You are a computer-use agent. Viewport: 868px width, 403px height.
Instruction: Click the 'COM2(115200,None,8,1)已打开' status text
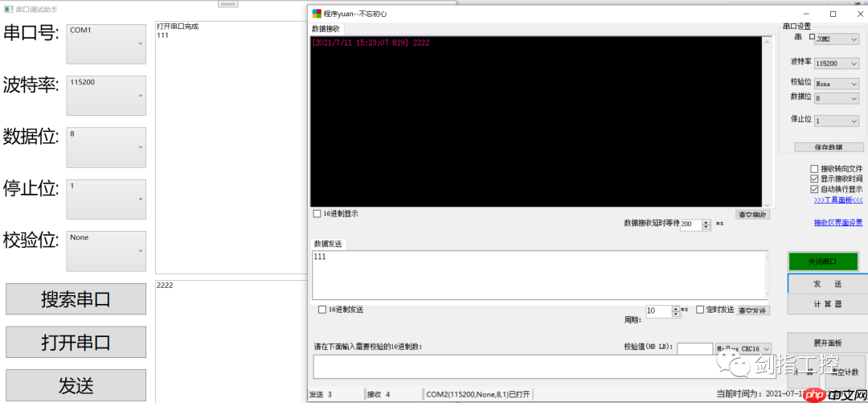coord(477,395)
